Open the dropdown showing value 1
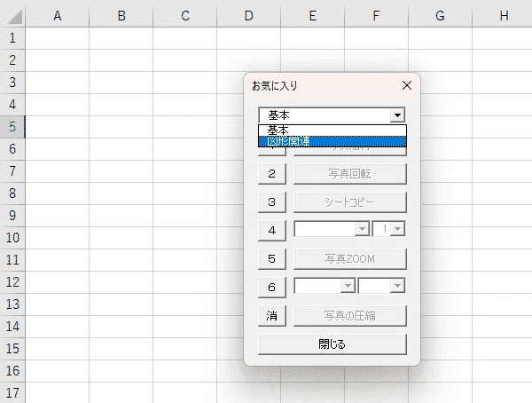This screenshot has height=403, width=532. (397, 229)
